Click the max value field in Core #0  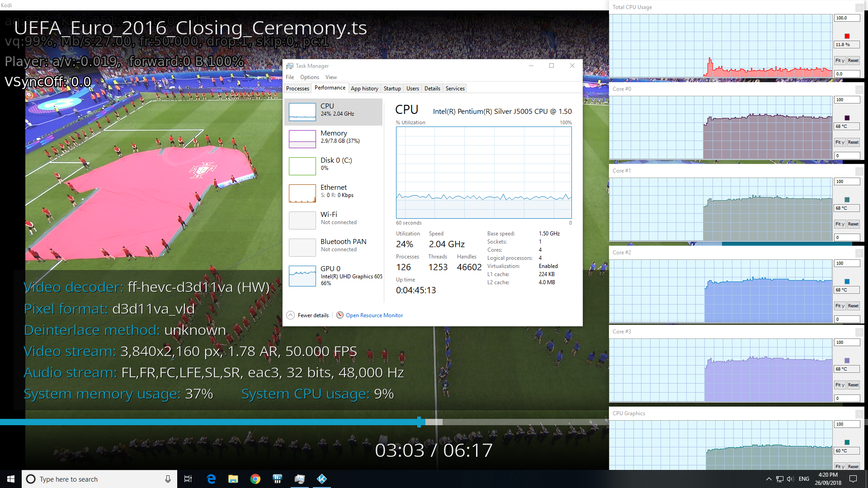point(847,100)
